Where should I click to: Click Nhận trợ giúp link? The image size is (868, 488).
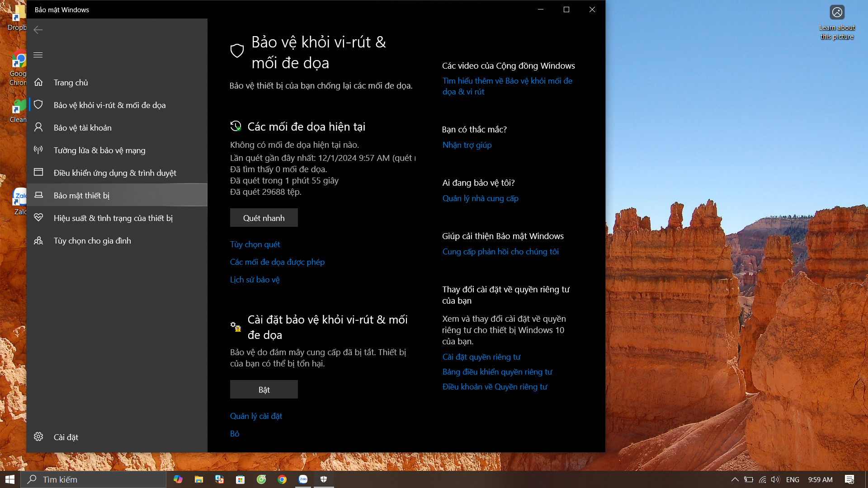point(467,145)
